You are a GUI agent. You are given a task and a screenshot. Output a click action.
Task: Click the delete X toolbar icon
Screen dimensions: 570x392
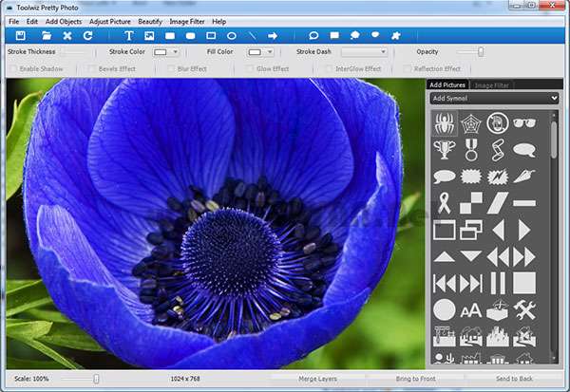[x=67, y=36]
